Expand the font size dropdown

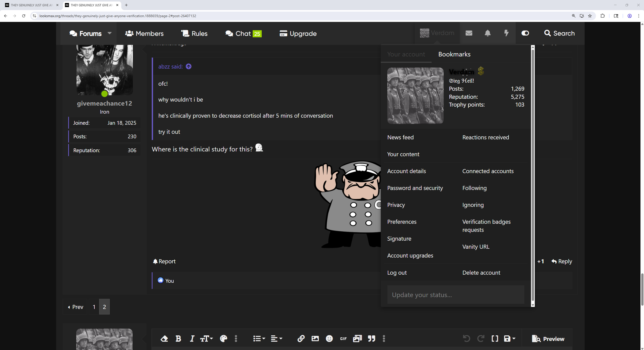point(207,338)
